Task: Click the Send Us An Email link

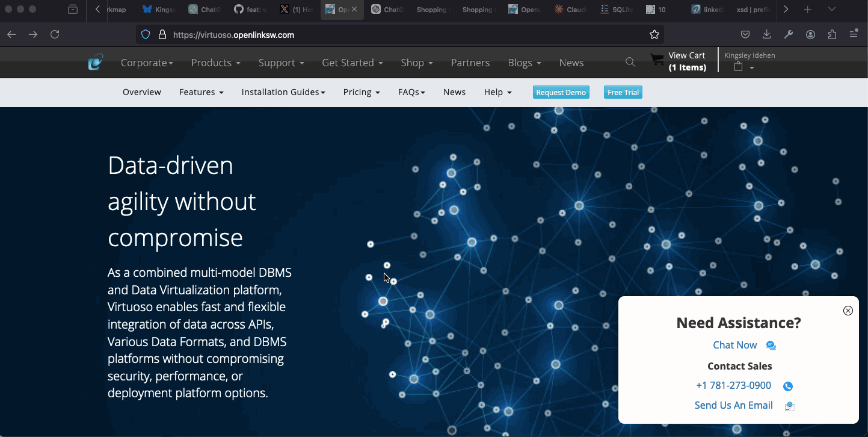Action: 733,406
